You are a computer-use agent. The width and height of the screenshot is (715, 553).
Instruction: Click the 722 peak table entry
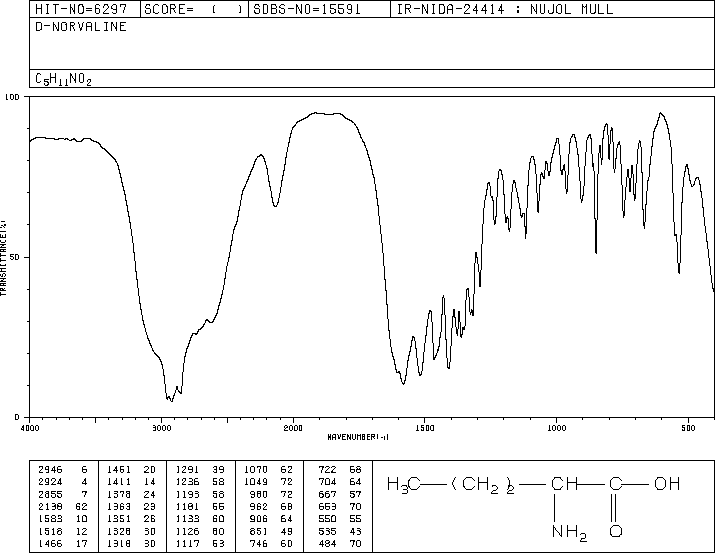(x=327, y=470)
